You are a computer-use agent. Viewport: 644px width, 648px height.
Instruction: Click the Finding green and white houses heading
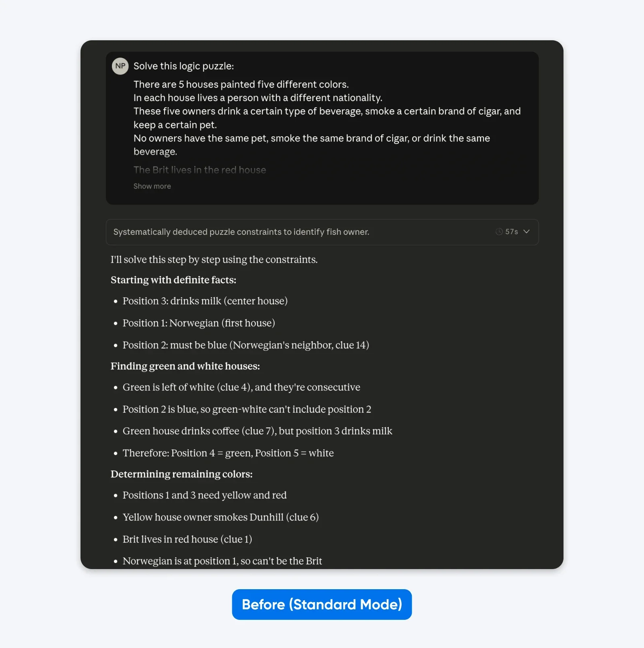tap(185, 366)
